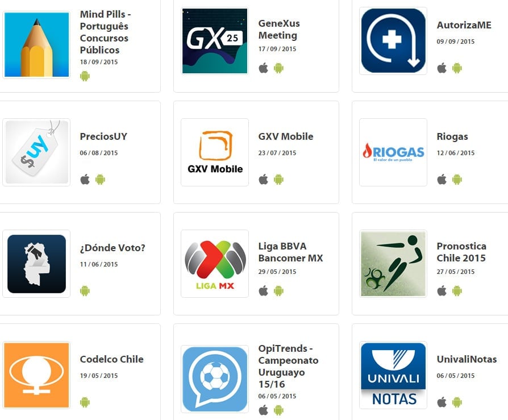The height and width of the screenshot is (420, 508).
Task: Select the PreciosUY price tag thumbnail
Action: pos(36,152)
